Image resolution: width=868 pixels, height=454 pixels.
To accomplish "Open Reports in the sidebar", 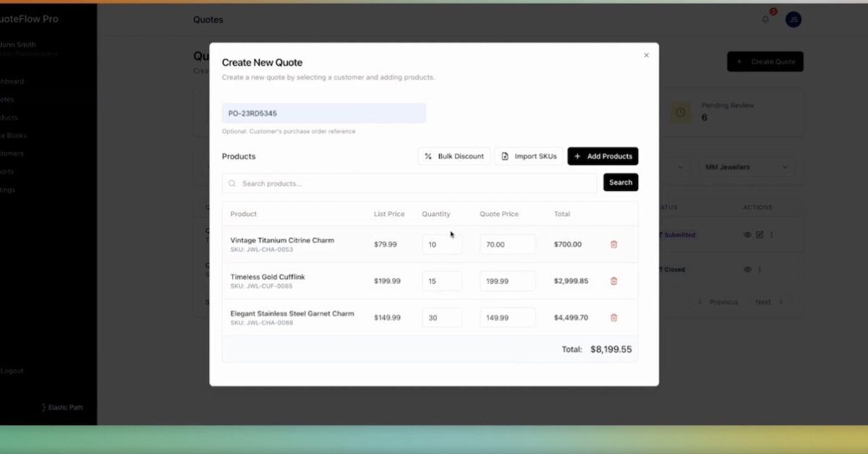I will 7,172.
